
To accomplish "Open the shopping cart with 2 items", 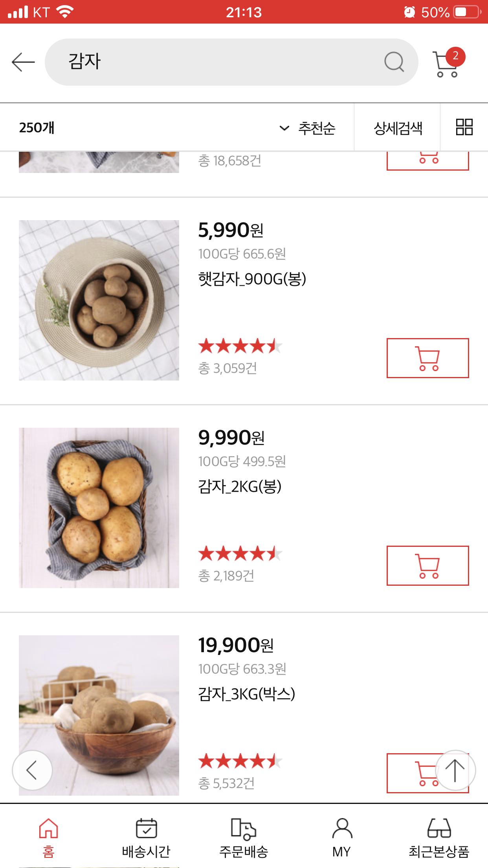I will click(x=447, y=63).
